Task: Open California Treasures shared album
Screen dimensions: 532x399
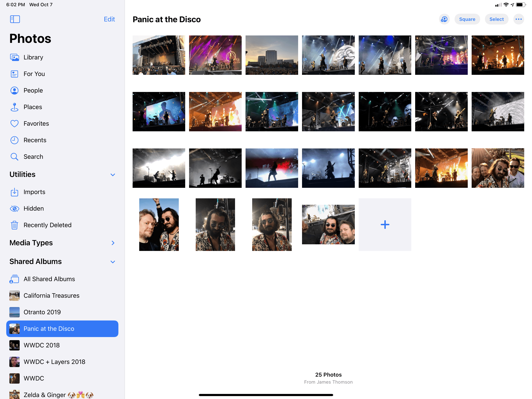Action: coord(62,296)
